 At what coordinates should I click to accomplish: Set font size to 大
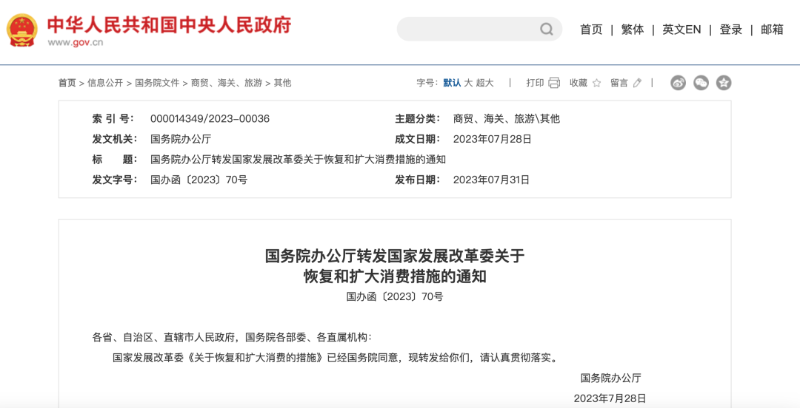(468, 83)
